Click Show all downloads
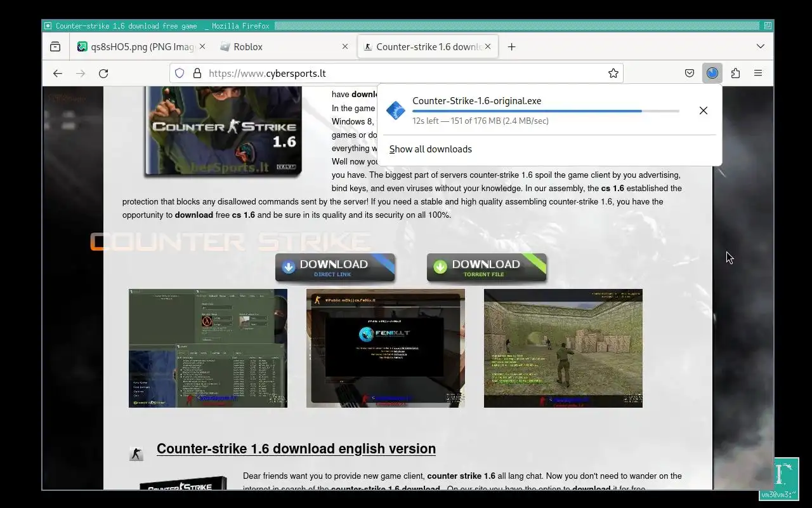Image resolution: width=812 pixels, height=508 pixels. tap(431, 149)
